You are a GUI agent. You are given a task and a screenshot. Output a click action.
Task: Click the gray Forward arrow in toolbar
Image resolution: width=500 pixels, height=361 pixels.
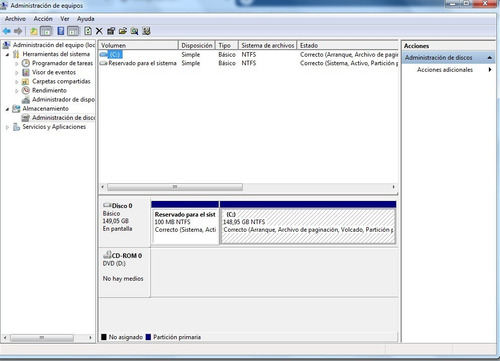[18, 31]
